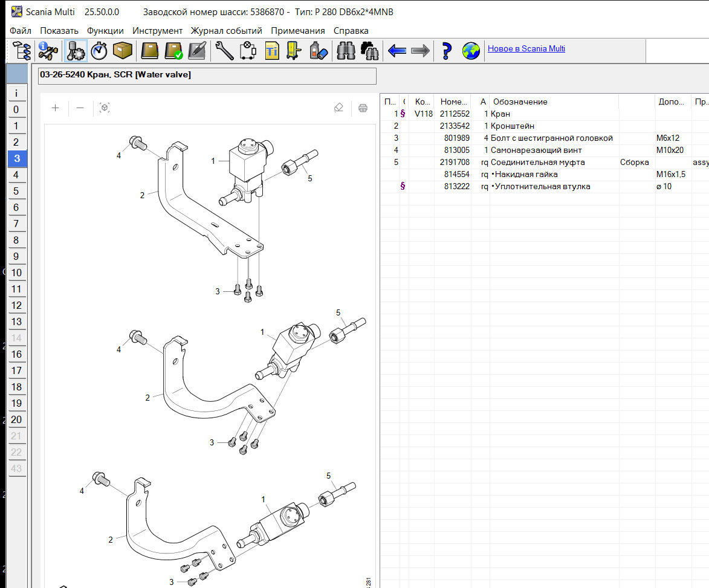Image resolution: width=709 pixels, height=588 pixels.
Task: Select main group 7 in sidebar
Action: [17, 223]
